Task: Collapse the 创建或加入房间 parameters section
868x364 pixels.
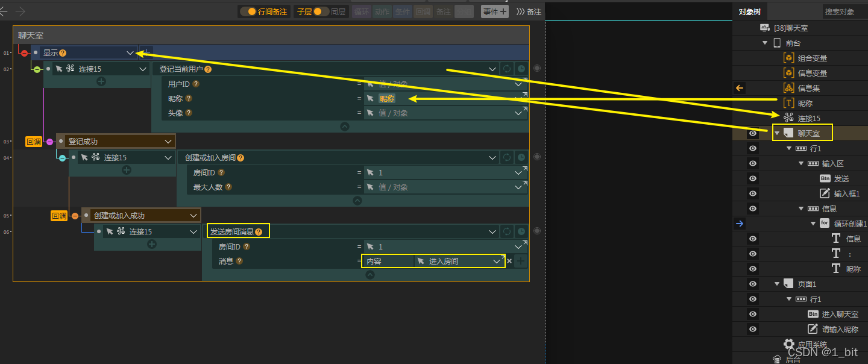Action: coord(357,201)
